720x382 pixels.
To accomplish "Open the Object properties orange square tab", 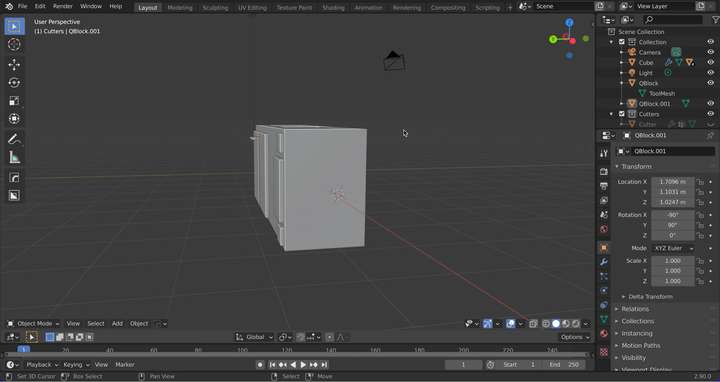I will (x=604, y=248).
